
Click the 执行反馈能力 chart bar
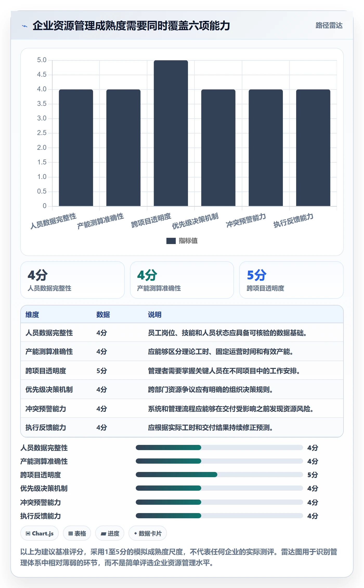[x=313, y=148]
